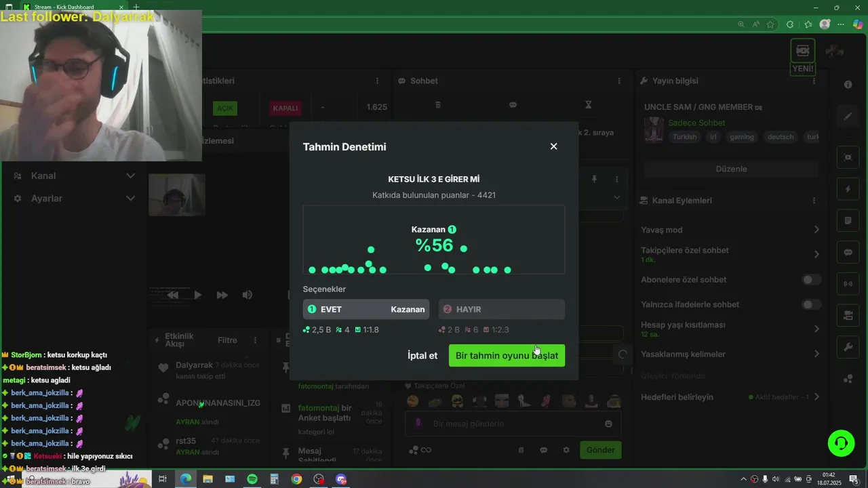The width and height of the screenshot is (868, 488).
Task: Open the emoji picker in message box
Action: [x=608, y=424]
